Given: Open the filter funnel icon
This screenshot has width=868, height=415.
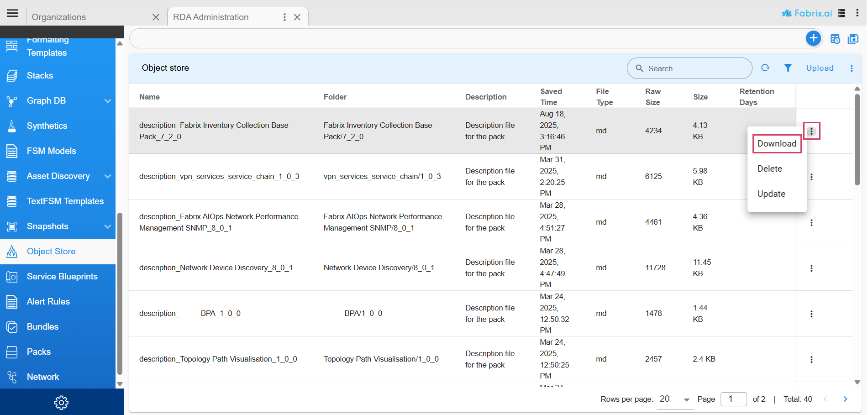Looking at the screenshot, I should 788,68.
